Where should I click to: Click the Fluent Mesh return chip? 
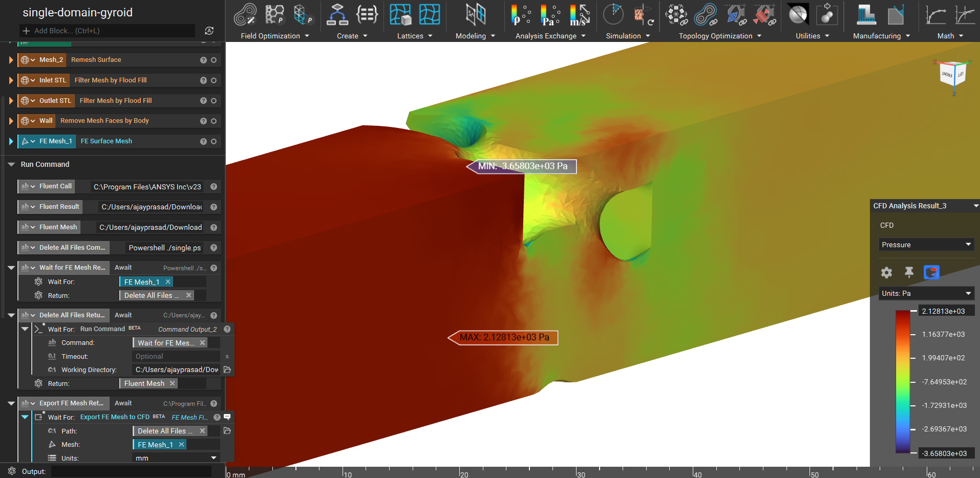tap(144, 383)
